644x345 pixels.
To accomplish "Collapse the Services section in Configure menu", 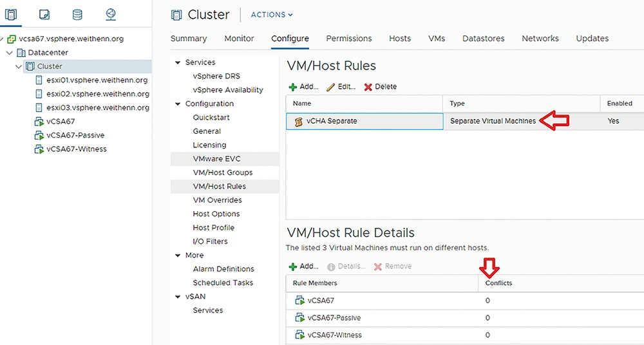I will [178, 62].
